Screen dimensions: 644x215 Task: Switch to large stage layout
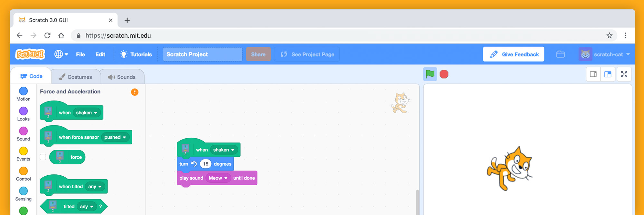[x=608, y=74]
